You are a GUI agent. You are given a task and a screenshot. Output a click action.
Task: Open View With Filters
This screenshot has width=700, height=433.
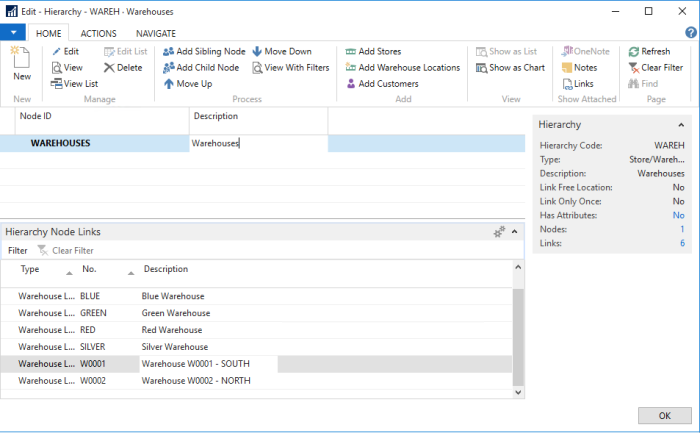(257, 68)
